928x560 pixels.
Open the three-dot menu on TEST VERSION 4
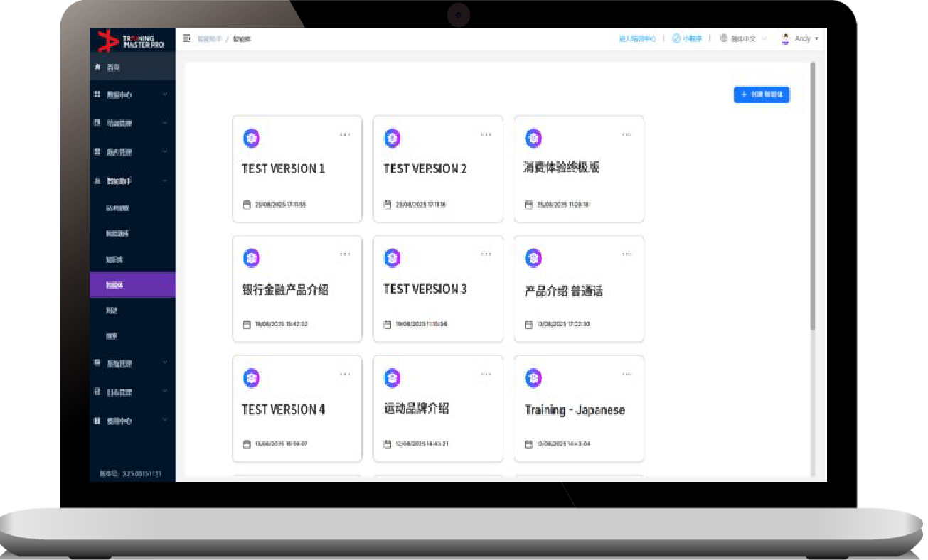click(x=345, y=375)
